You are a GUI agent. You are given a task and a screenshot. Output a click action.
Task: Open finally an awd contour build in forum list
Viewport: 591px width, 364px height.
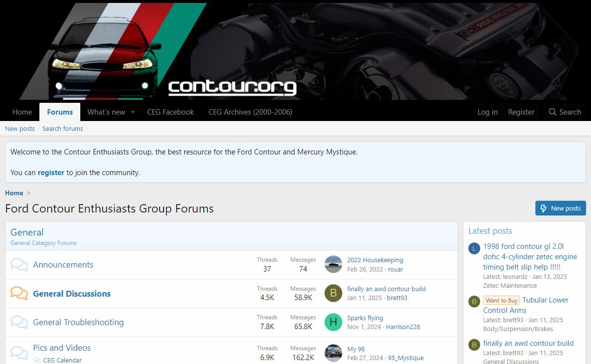coord(387,289)
